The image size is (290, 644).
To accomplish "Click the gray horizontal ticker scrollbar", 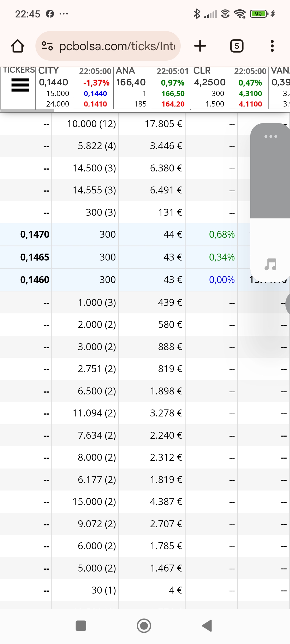I will click(27, 110).
